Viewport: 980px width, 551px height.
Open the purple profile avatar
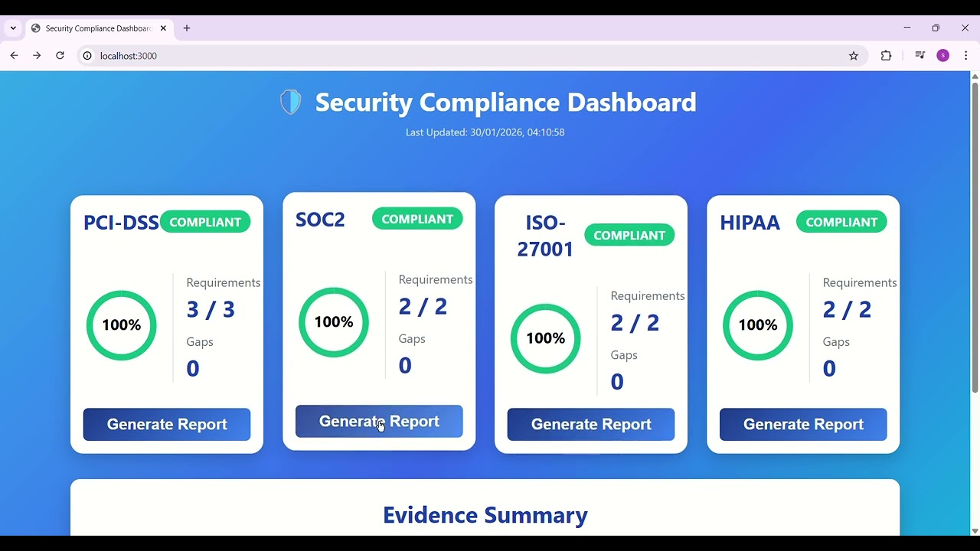click(x=943, y=56)
